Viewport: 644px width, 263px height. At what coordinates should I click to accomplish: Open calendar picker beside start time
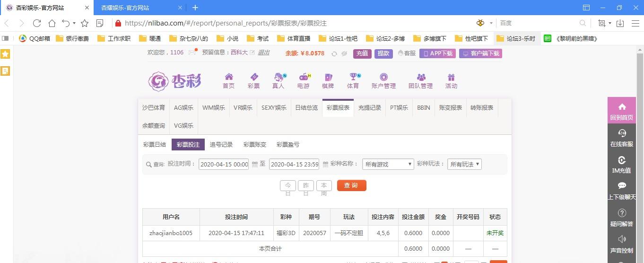[255, 164]
